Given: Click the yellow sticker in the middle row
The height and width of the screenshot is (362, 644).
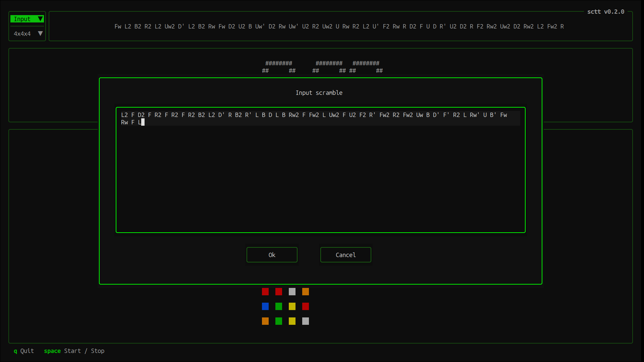Looking at the screenshot, I should pyautogui.click(x=292, y=306).
